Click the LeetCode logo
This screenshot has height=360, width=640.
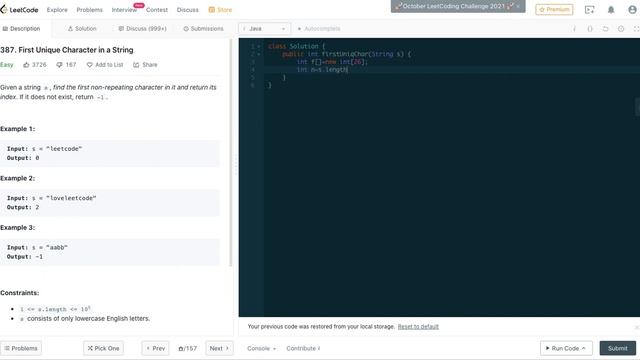click(20, 9)
